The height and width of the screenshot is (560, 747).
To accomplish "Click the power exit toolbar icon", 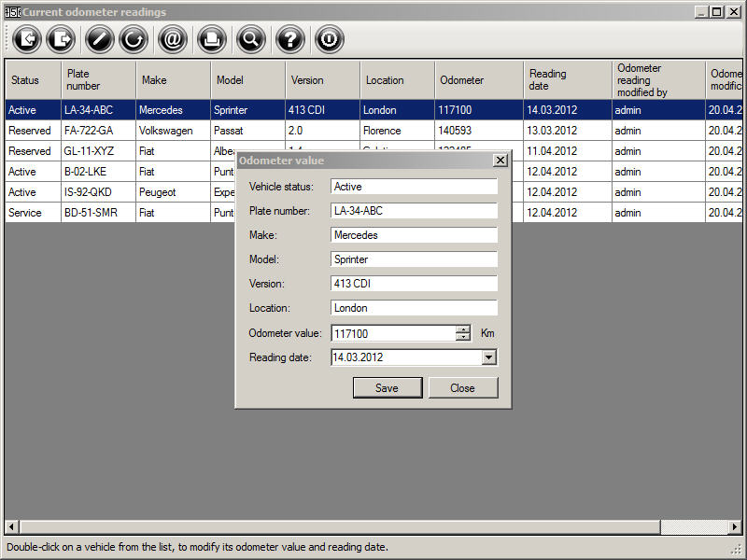I will point(329,39).
